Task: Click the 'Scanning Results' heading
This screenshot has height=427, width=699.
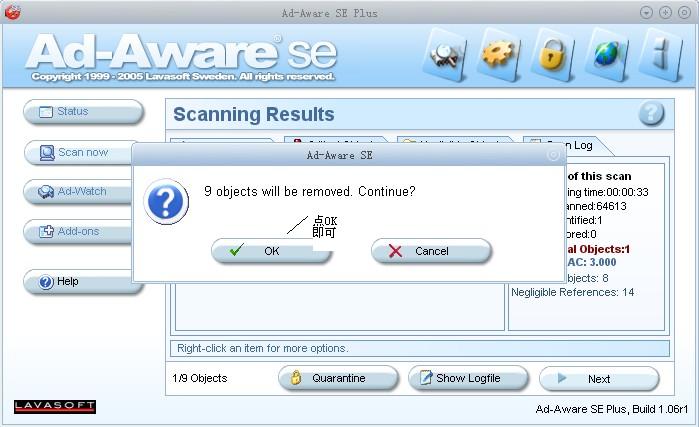Action: pyautogui.click(x=254, y=115)
